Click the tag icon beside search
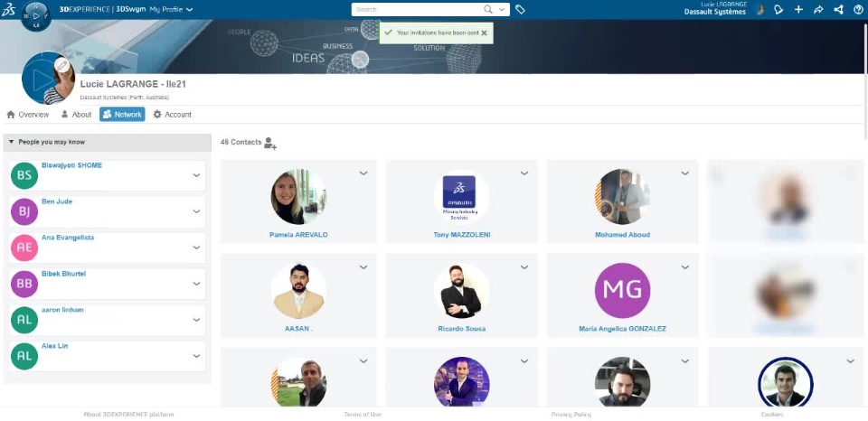This screenshot has height=421, width=868. [520, 9]
